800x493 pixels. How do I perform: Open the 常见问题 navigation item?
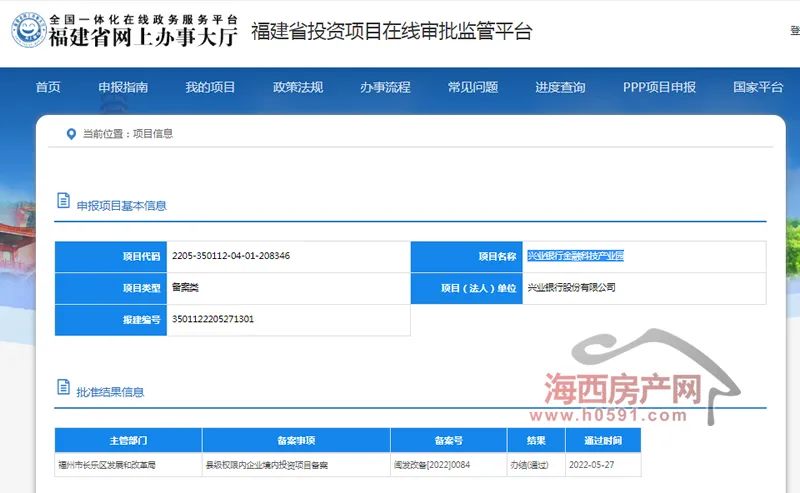[473, 87]
